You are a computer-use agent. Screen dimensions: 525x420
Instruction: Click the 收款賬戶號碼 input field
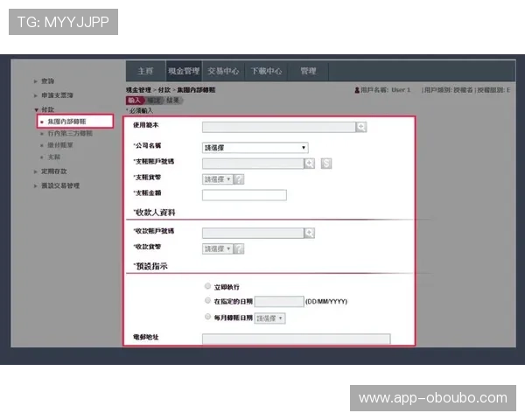point(253,233)
